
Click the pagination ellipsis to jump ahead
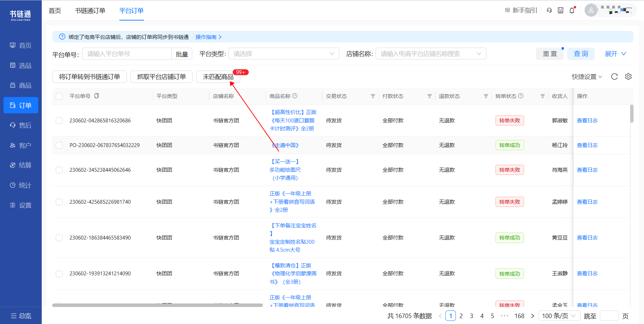[x=505, y=316]
